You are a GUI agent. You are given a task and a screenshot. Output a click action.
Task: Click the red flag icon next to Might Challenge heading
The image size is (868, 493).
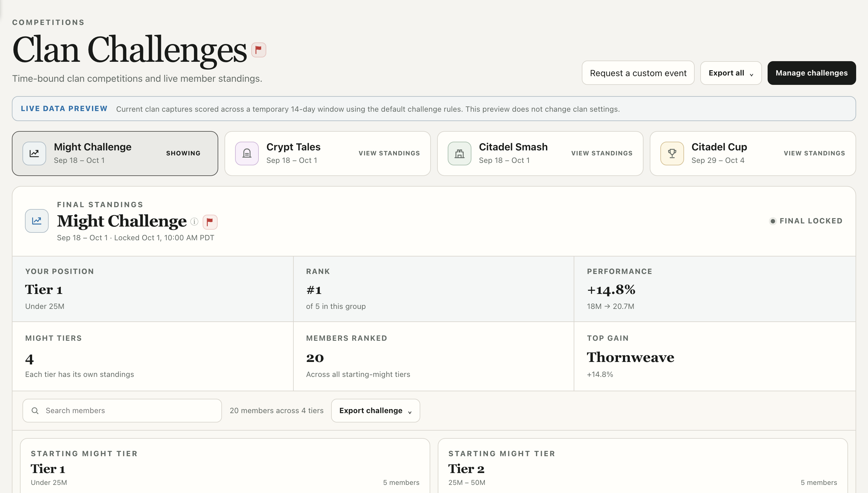coord(210,222)
